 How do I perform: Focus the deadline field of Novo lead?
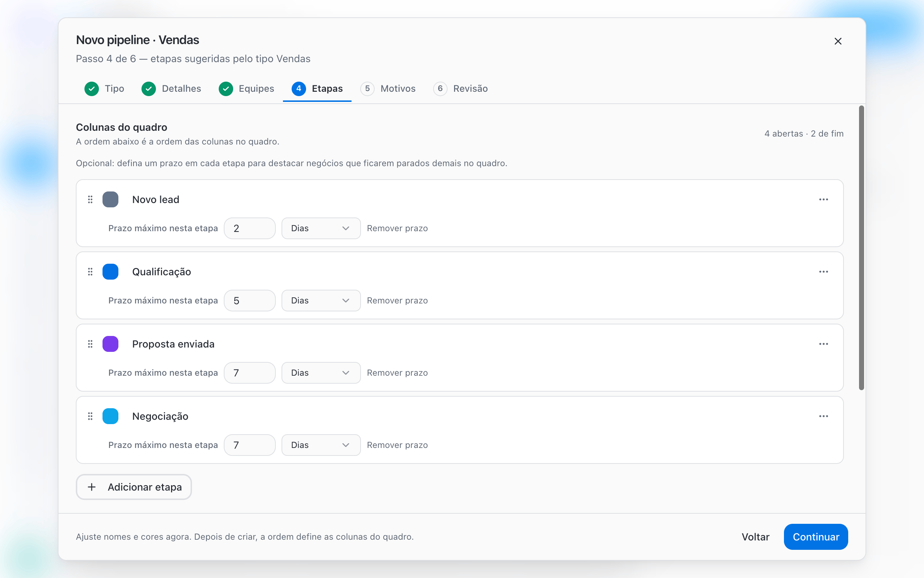(x=250, y=228)
